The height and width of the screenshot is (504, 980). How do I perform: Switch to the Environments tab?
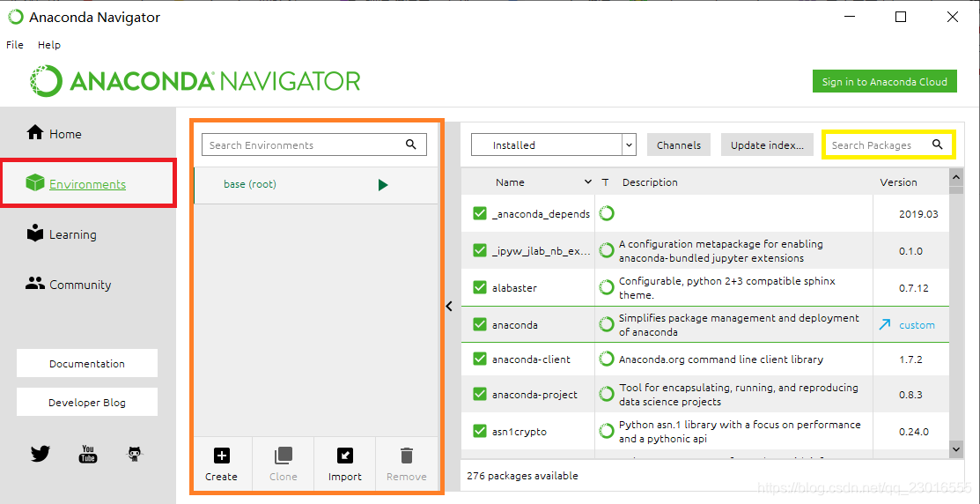tap(76, 184)
